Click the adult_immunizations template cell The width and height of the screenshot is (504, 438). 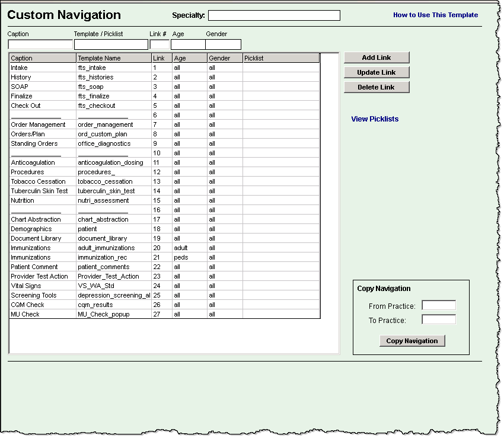coord(114,248)
